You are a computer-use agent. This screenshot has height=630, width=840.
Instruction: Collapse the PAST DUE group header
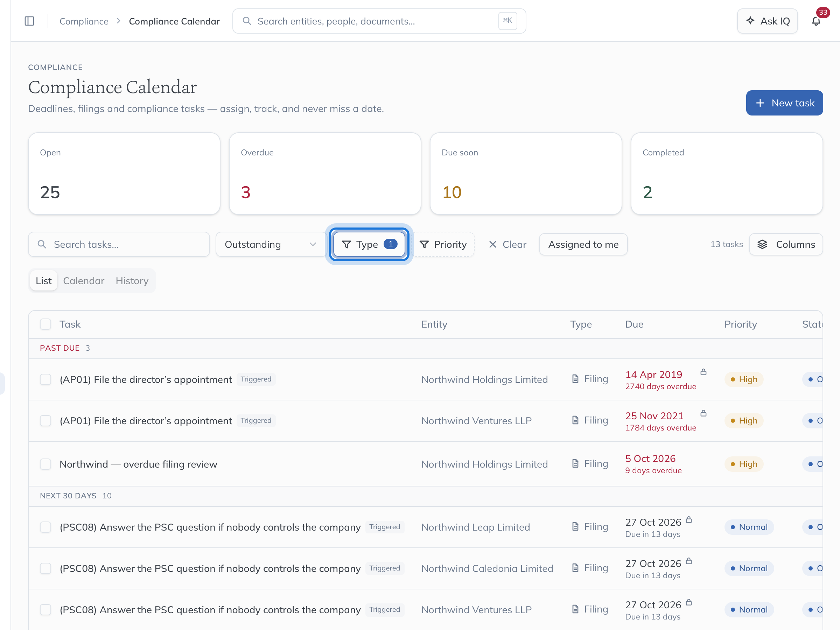pyautogui.click(x=425, y=348)
